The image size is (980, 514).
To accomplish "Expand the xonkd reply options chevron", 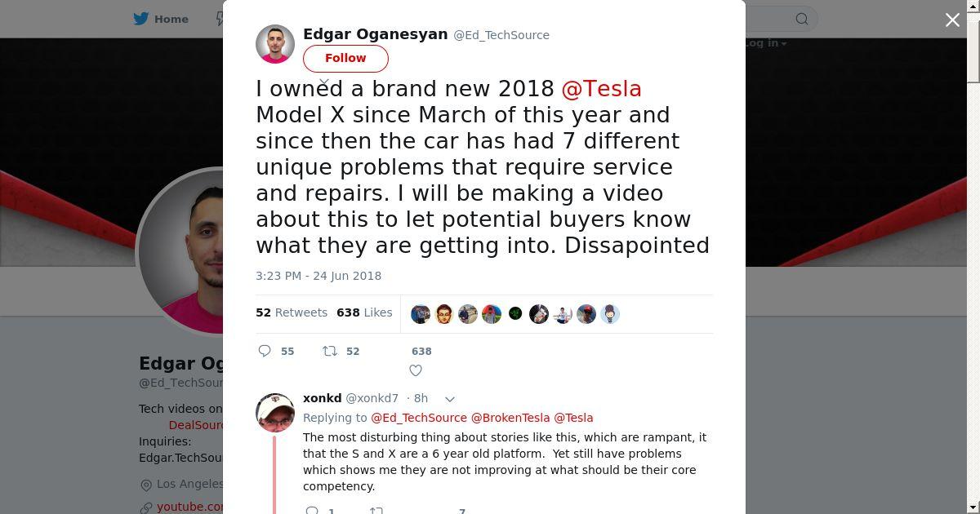I will [449, 399].
